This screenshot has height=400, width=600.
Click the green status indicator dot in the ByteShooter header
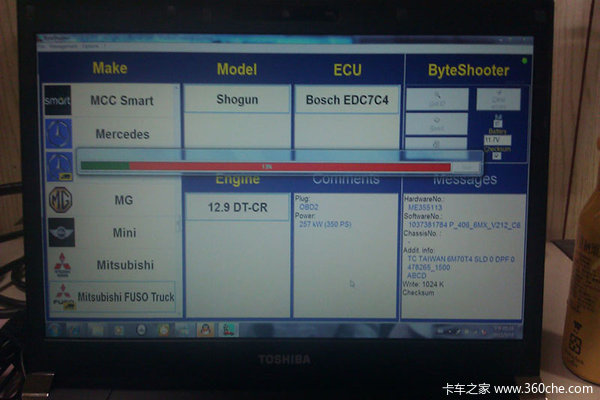pos(525,60)
